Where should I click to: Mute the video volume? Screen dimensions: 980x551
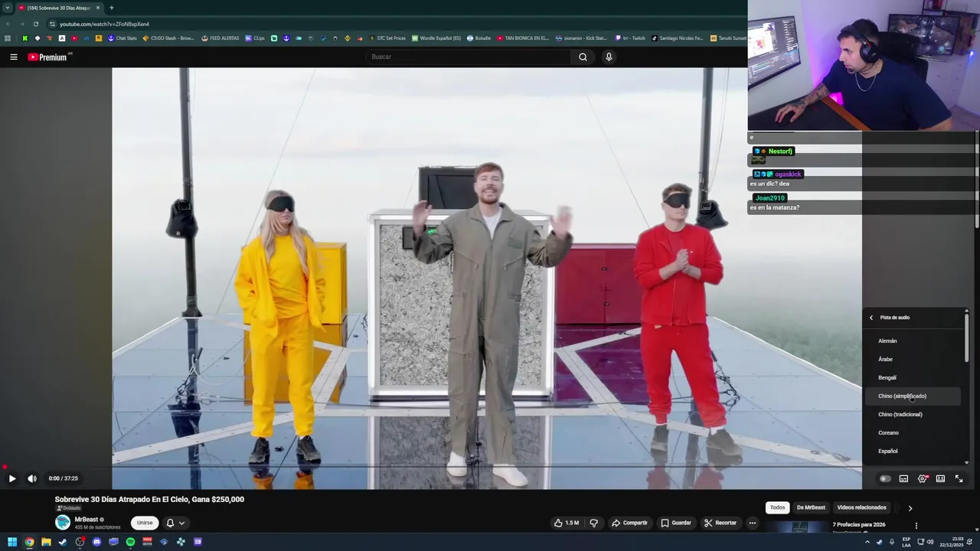pos(32,478)
